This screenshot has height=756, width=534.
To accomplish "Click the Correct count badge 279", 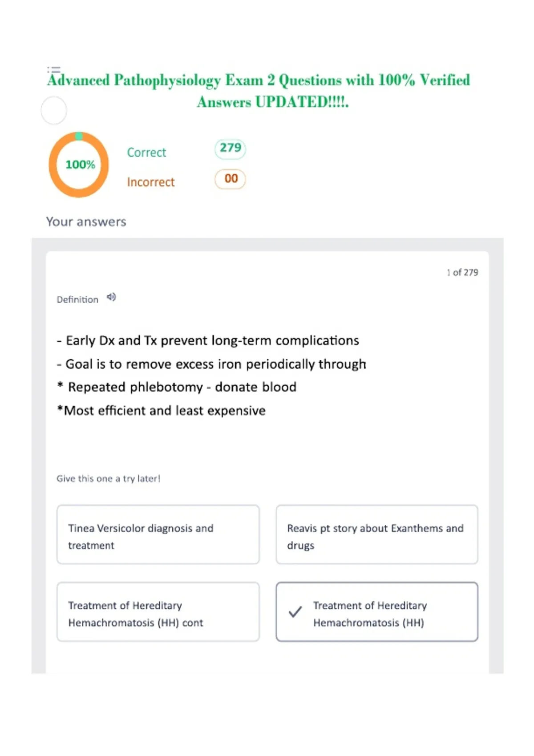I will (230, 148).
